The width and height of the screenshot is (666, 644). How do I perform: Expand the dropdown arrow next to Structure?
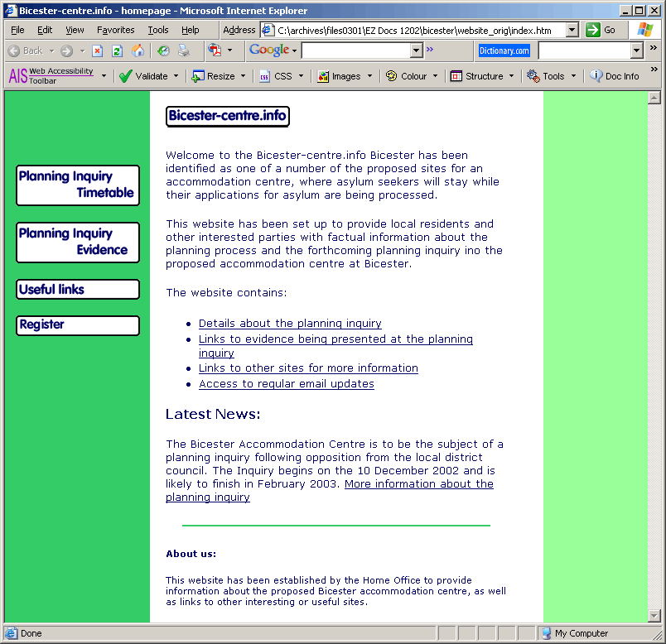(511, 76)
